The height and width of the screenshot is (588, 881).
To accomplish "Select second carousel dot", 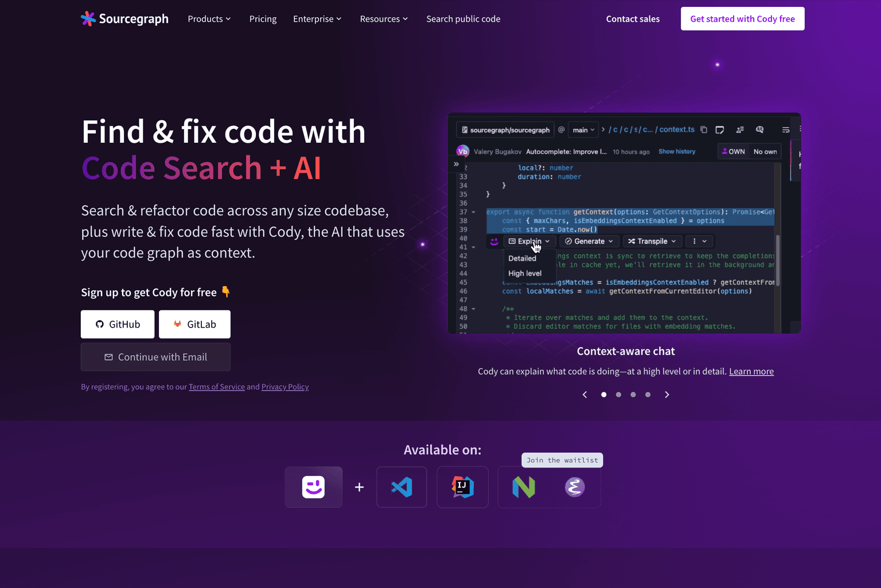I will 618,395.
